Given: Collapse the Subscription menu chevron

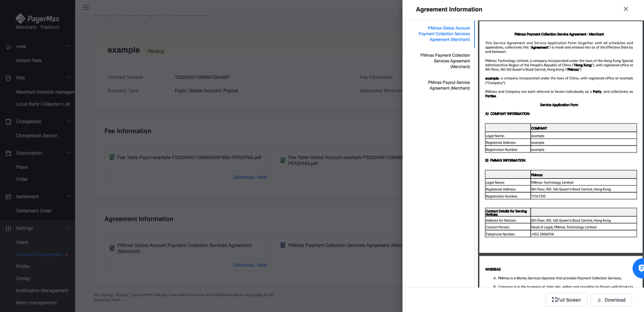Looking at the screenshot, I should click(x=69, y=153).
